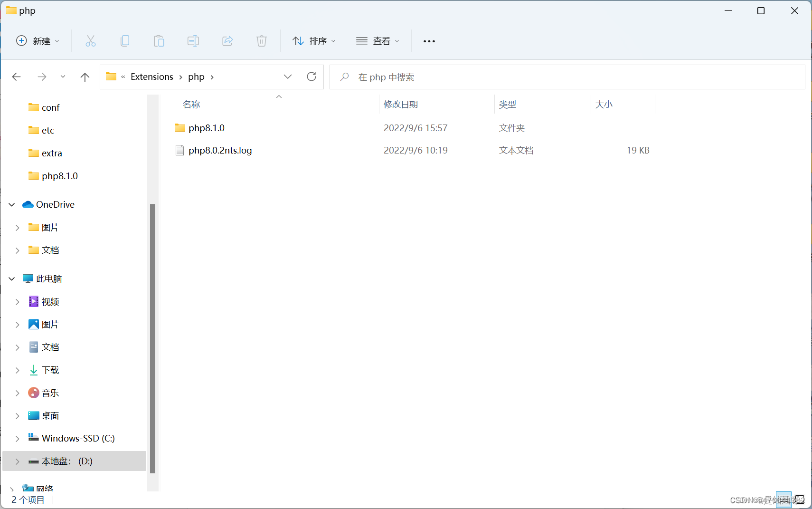Copy file using Copy toolbar icon
The image size is (812, 509).
click(x=124, y=41)
